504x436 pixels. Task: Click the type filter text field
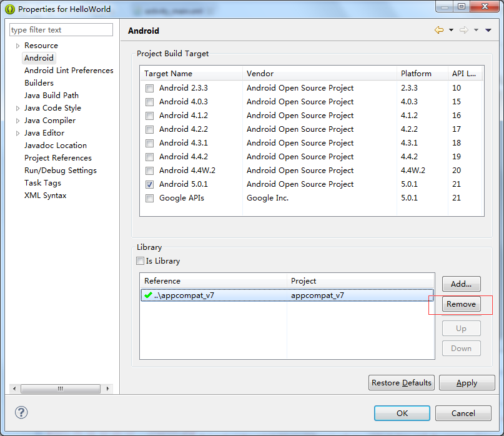tap(61, 29)
